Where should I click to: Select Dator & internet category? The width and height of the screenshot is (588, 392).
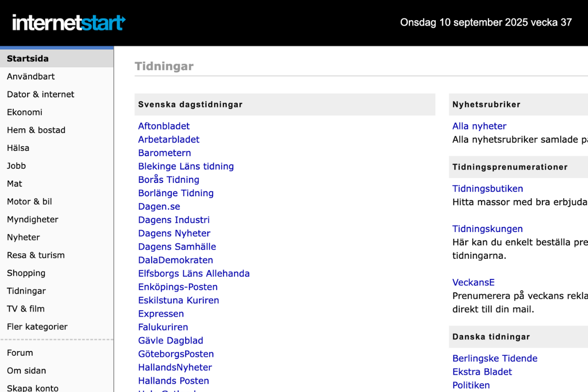tap(40, 94)
